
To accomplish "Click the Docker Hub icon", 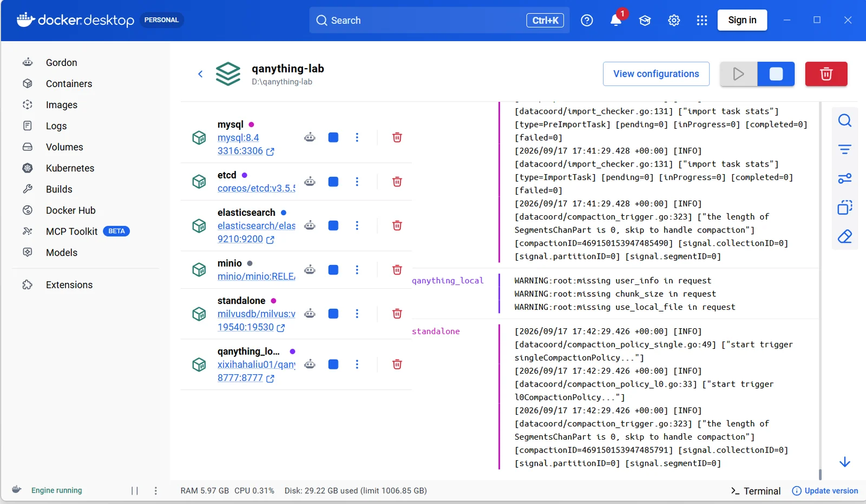I will pyautogui.click(x=28, y=210).
